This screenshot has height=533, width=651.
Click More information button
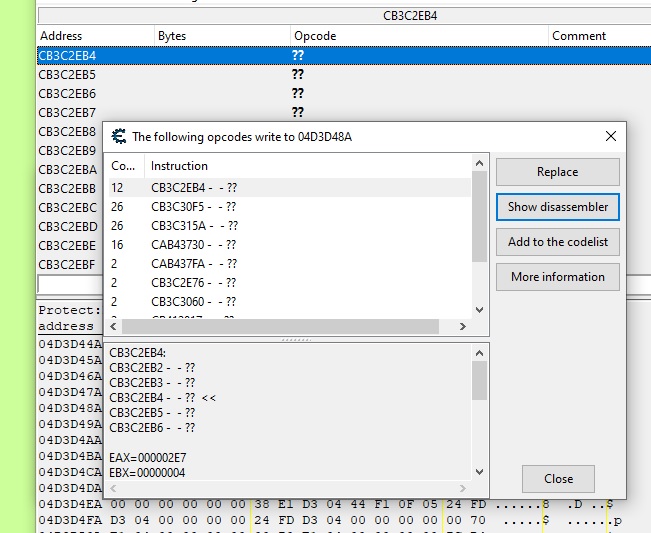(x=557, y=277)
